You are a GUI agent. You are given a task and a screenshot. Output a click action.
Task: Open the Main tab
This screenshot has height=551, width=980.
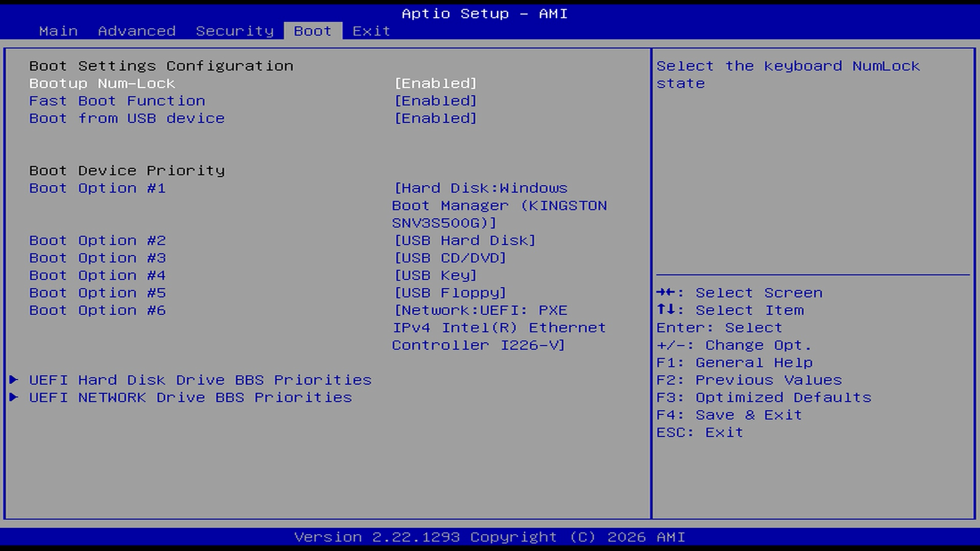[x=58, y=31]
